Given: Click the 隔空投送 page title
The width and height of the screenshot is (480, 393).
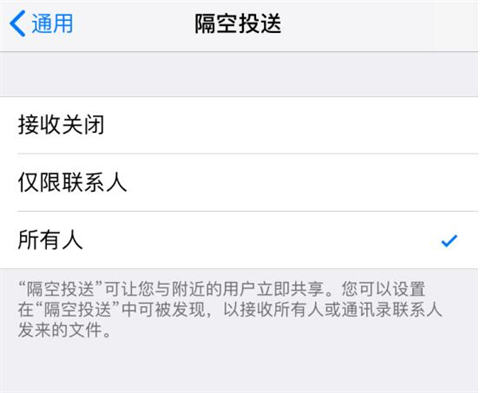Looking at the screenshot, I should click(x=238, y=24).
